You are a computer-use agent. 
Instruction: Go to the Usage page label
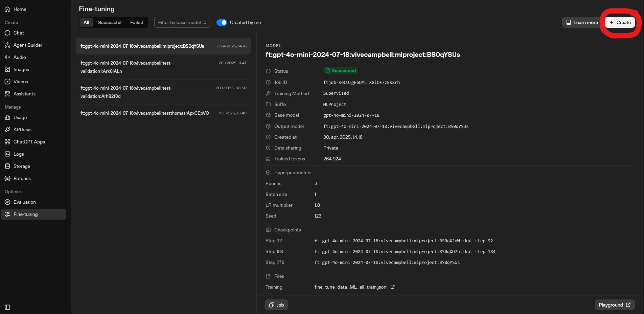point(20,117)
